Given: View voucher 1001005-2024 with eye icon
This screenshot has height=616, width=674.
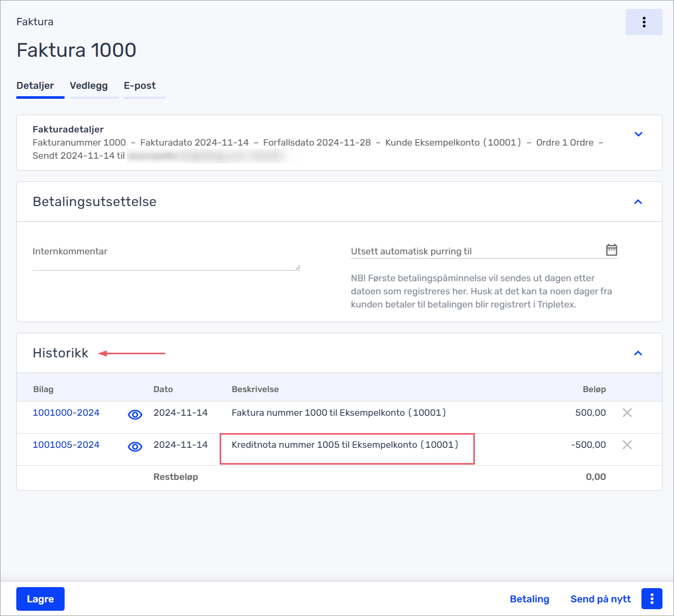Looking at the screenshot, I should (x=135, y=447).
